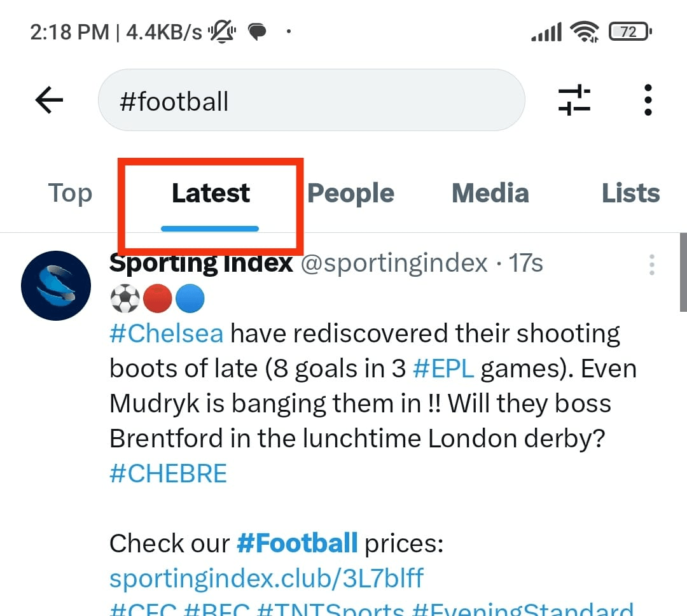The height and width of the screenshot is (616, 687).
Task: Tap inside the #football search field
Action: (311, 100)
